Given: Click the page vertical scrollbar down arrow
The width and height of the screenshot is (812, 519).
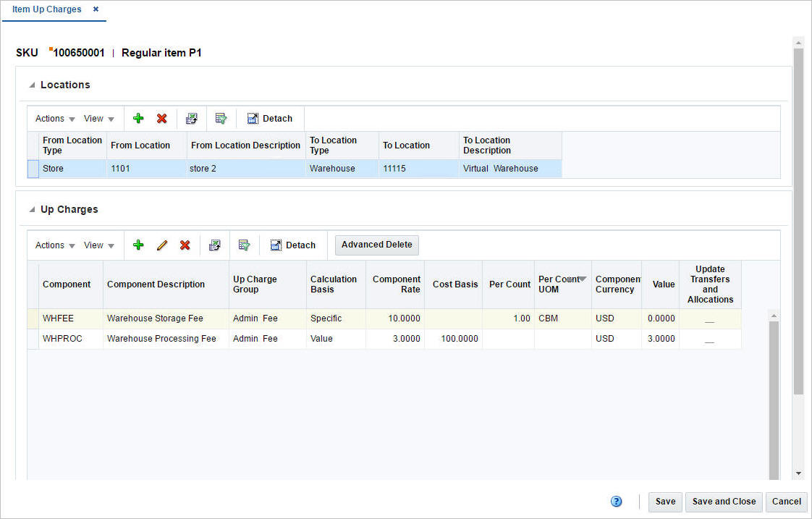Looking at the screenshot, I should pyautogui.click(x=798, y=473).
